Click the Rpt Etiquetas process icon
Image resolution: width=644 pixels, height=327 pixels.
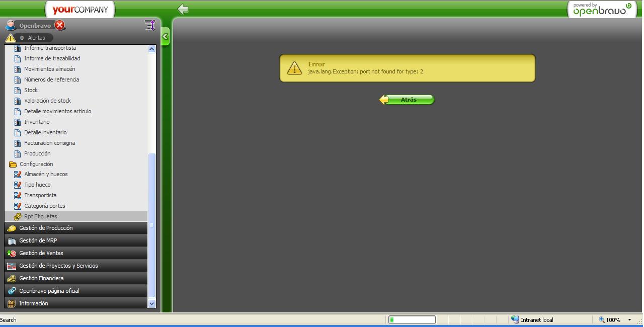(x=18, y=217)
